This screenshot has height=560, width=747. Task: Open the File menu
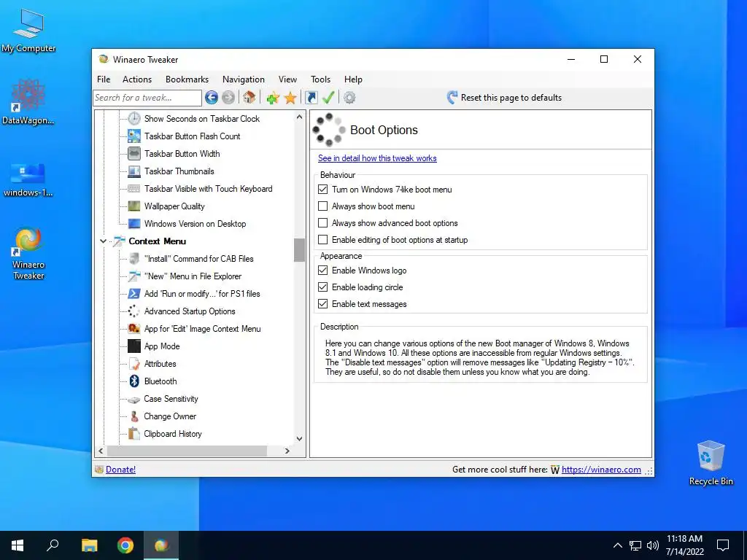click(x=104, y=79)
